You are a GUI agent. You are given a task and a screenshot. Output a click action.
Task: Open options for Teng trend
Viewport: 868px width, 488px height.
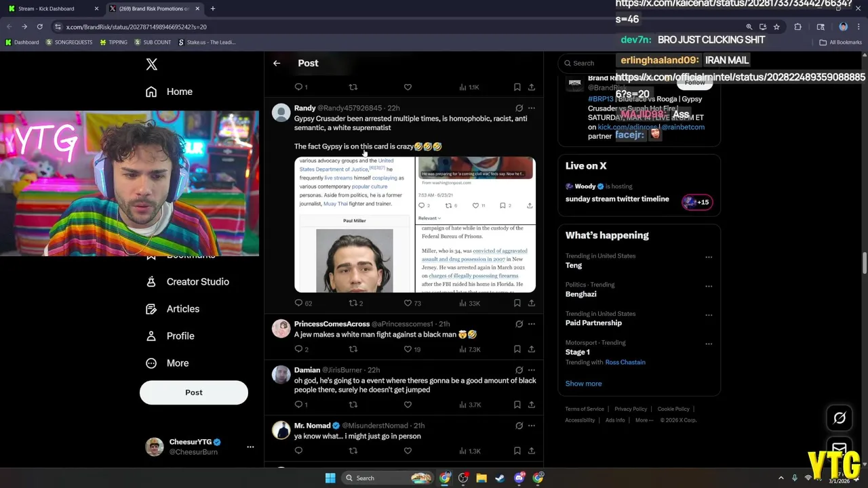pos(709,257)
